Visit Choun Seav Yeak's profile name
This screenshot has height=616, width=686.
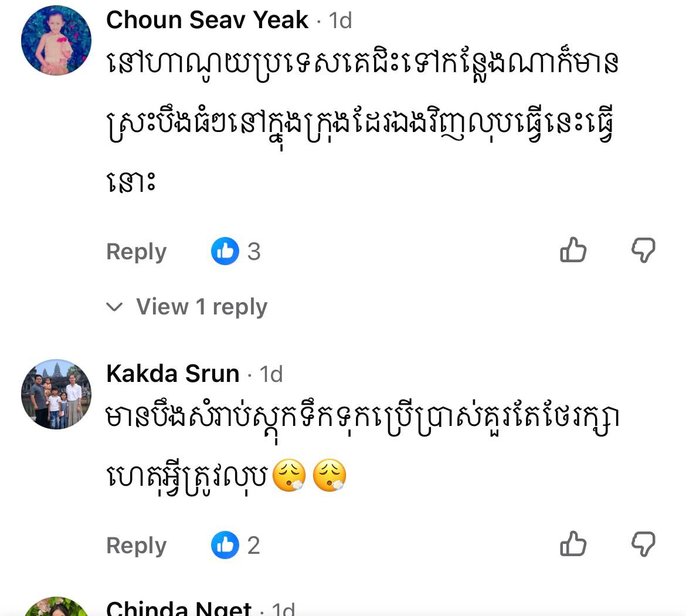208,20
